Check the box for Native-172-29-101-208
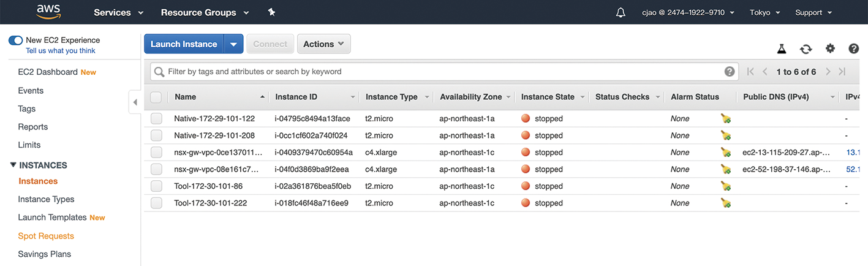 (x=156, y=135)
